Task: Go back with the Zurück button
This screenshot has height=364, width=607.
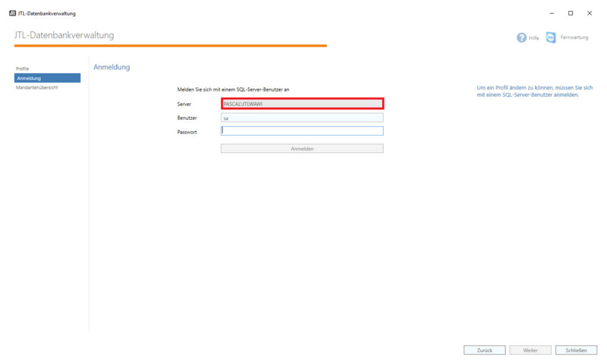Action: [x=484, y=350]
